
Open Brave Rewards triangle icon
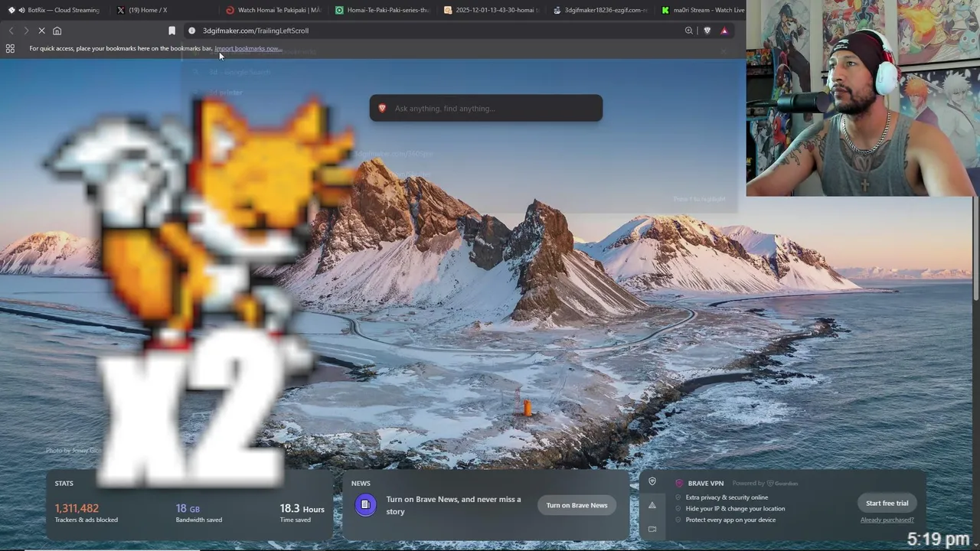[724, 31]
